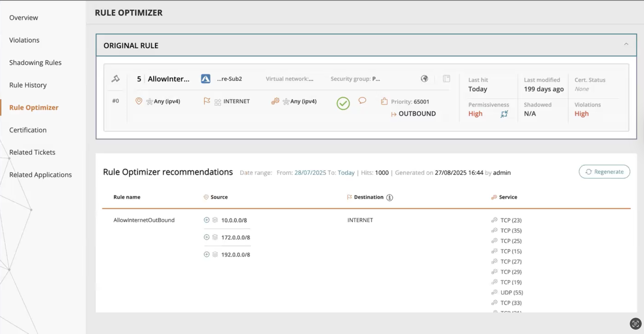Click the bottom-right screen capture icon
This screenshot has width=644, height=334.
pos(635,323)
